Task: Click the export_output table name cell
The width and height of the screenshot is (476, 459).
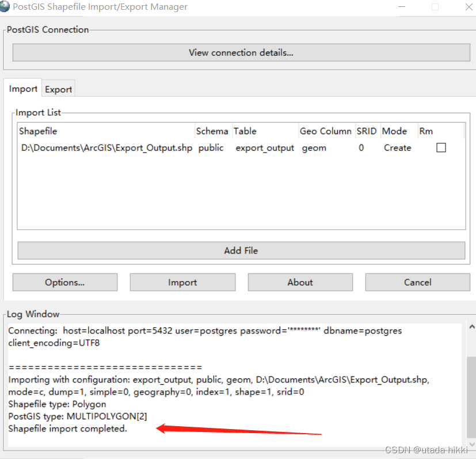Action: point(264,147)
